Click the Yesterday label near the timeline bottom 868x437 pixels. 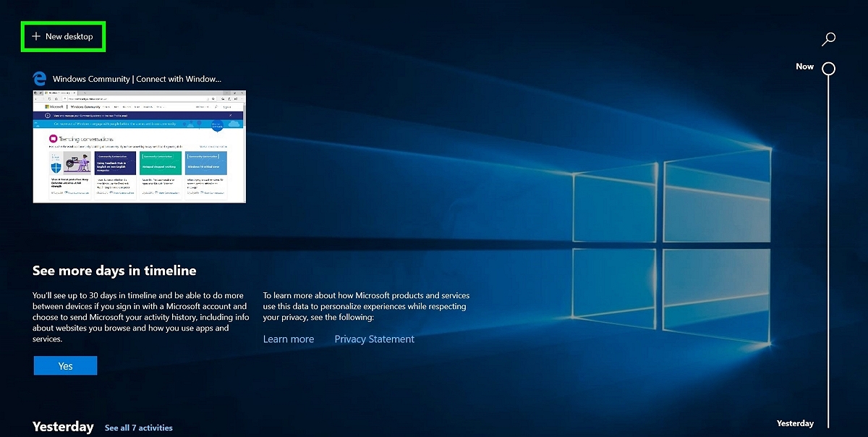795,423
